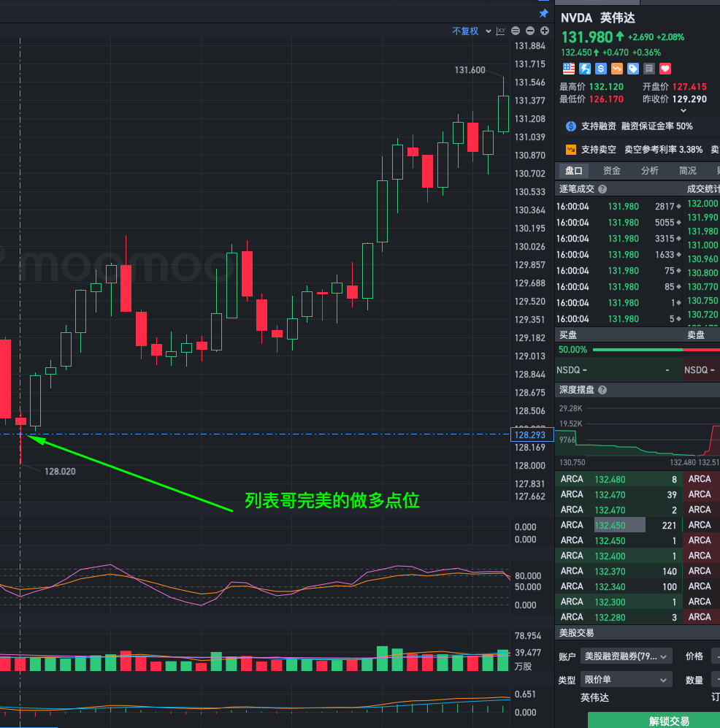Open the help icon next to 逐笔成交

click(x=602, y=189)
